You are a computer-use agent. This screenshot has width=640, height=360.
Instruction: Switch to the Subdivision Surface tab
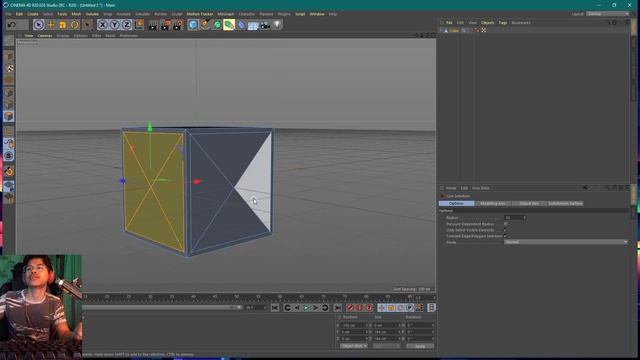pyautogui.click(x=565, y=203)
